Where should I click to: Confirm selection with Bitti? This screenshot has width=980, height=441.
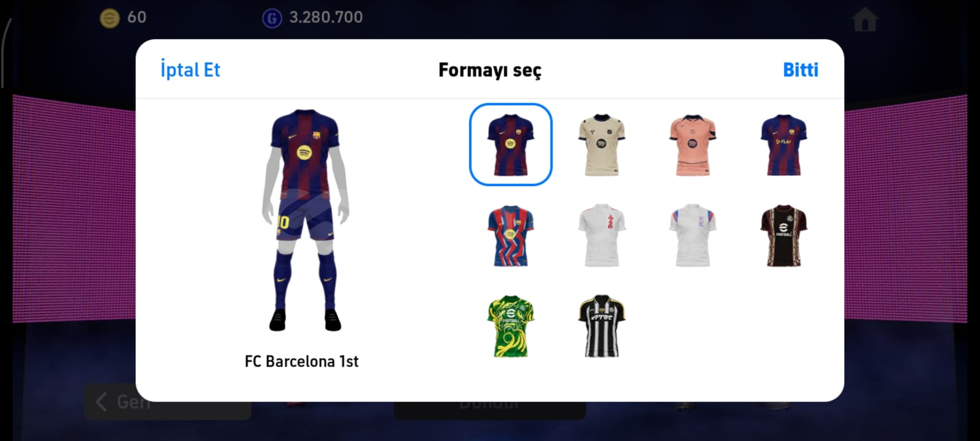801,70
